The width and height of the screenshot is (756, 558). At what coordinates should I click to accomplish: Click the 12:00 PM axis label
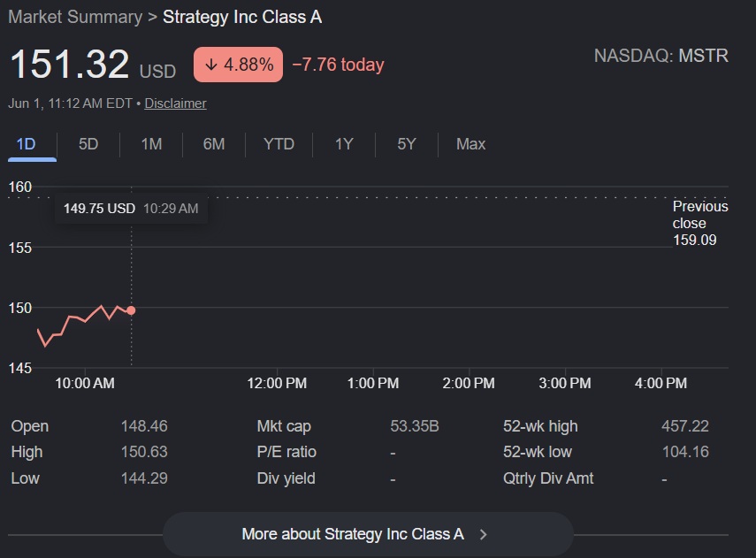click(277, 383)
